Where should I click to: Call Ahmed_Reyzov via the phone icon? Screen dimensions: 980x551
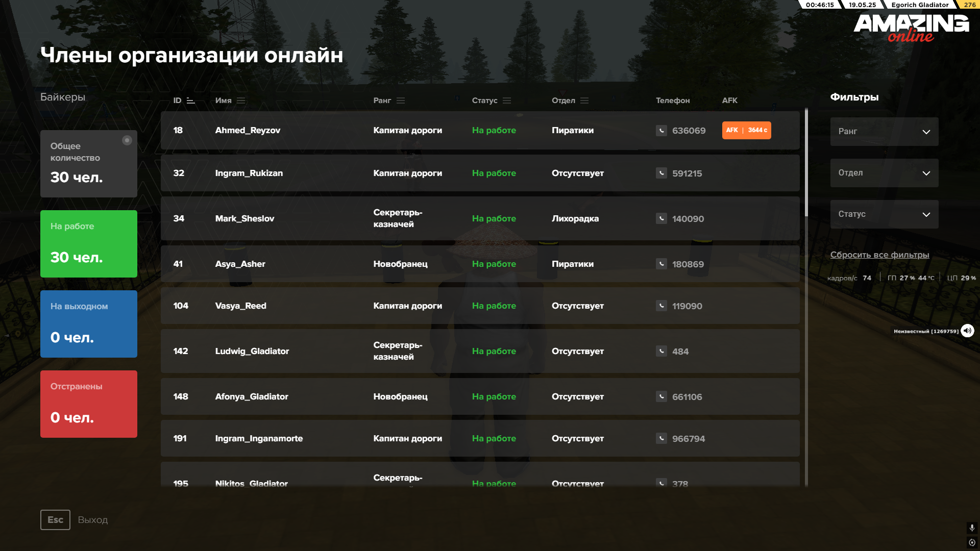(661, 131)
